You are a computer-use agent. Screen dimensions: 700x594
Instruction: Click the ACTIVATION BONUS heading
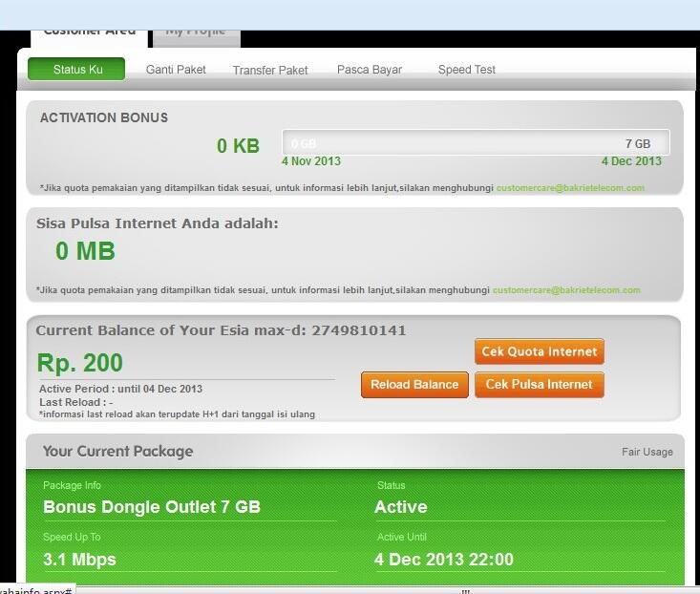(104, 117)
